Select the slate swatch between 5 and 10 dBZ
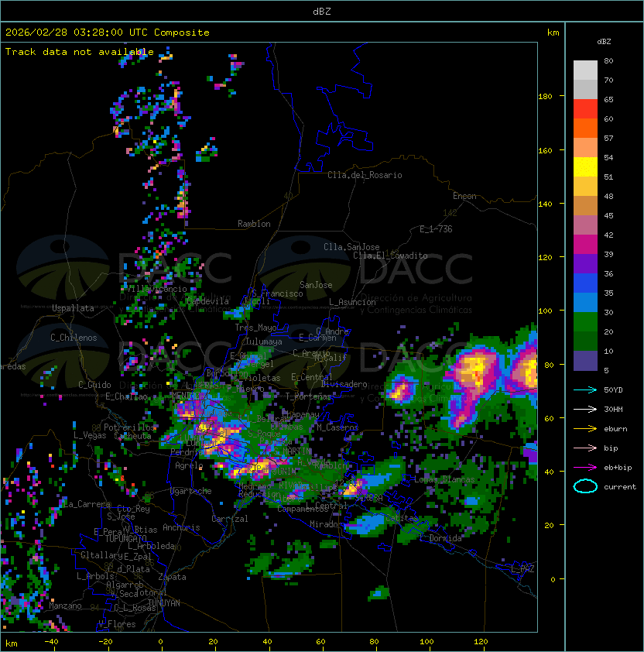The image size is (644, 652). click(x=585, y=361)
